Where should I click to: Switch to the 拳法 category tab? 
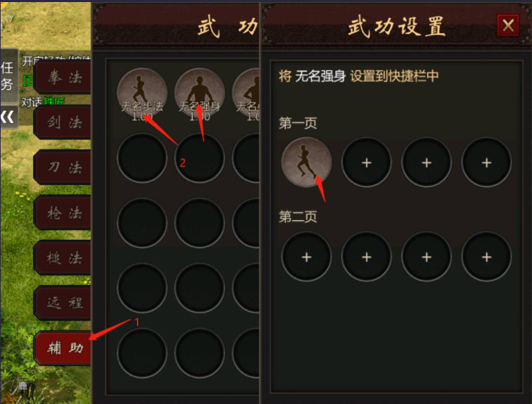(63, 77)
